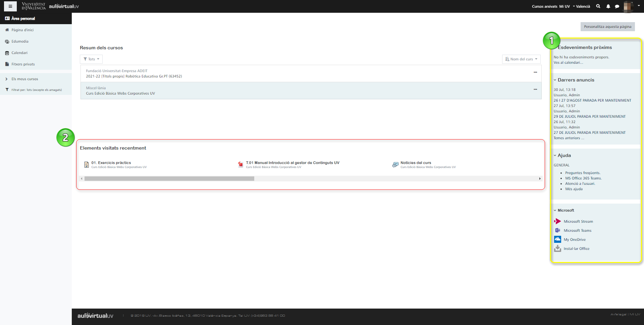Open Edumedia from the sidebar
644x325 pixels.
point(20,41)
